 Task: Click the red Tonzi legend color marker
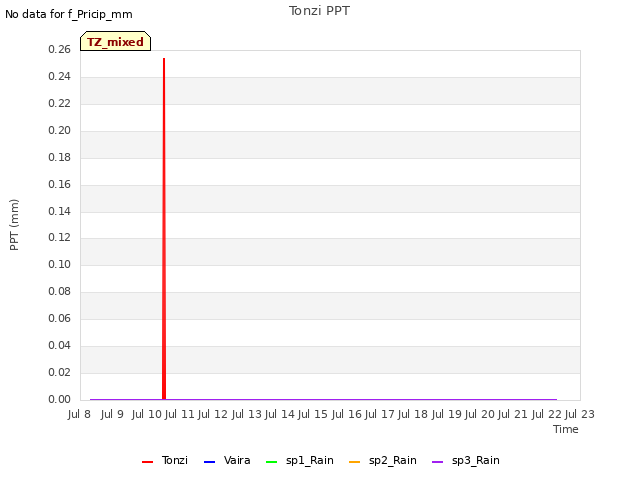[147, 462]
